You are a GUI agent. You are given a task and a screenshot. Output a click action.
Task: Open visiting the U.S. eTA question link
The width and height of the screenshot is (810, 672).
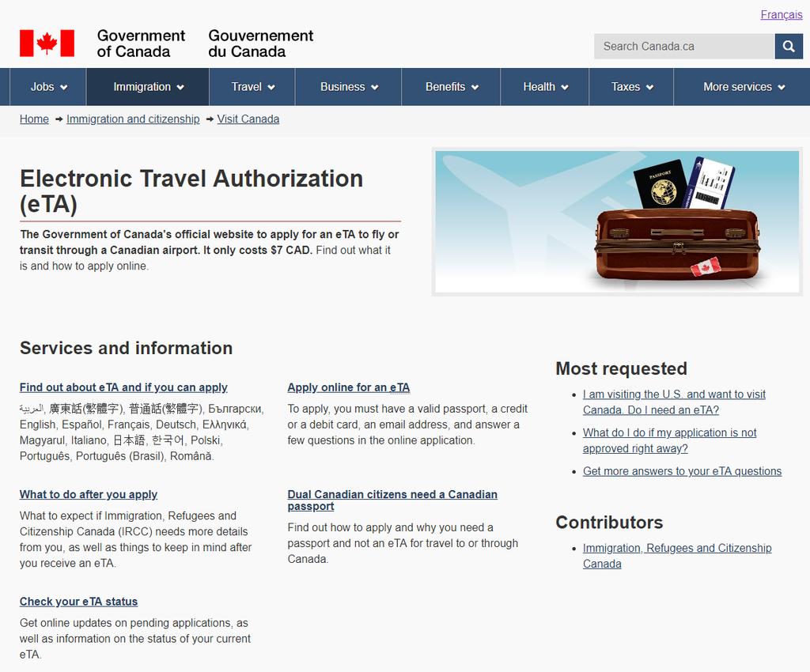674,402
